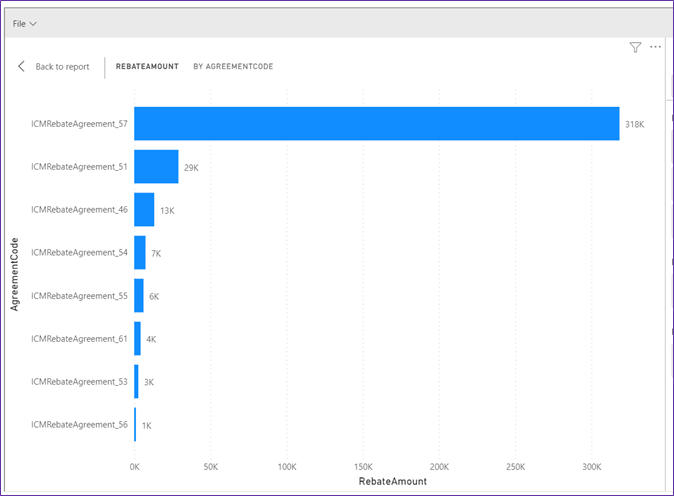Select the ICMRebateAgreement_57 bar
674x496 pixels.
(x=376, y=123)
